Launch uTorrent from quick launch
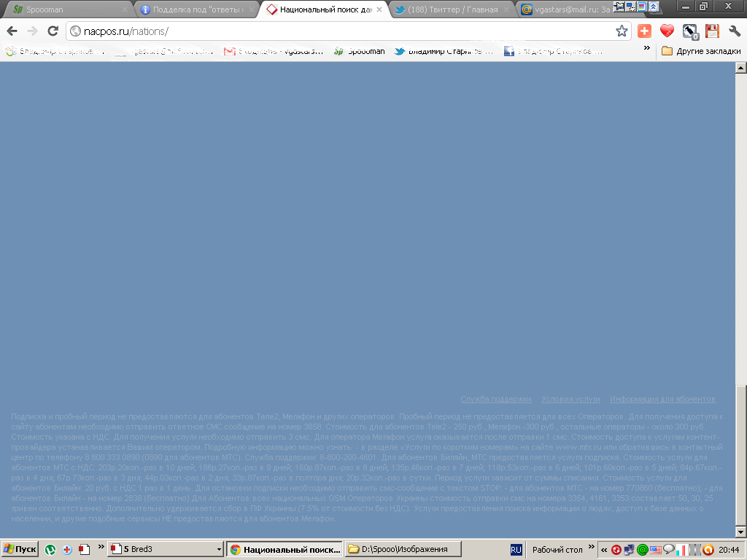Image resolution: width=747 pixels, height=560 pixels. point(50,550)
